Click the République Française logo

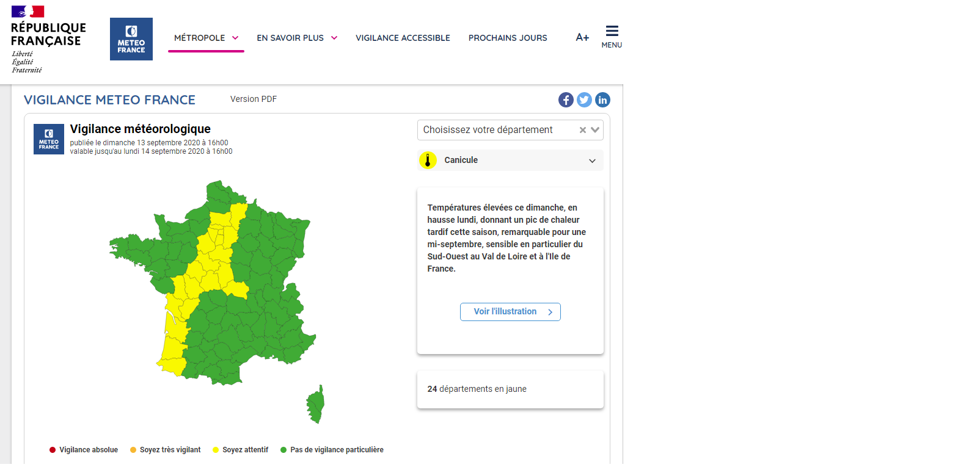48,40
